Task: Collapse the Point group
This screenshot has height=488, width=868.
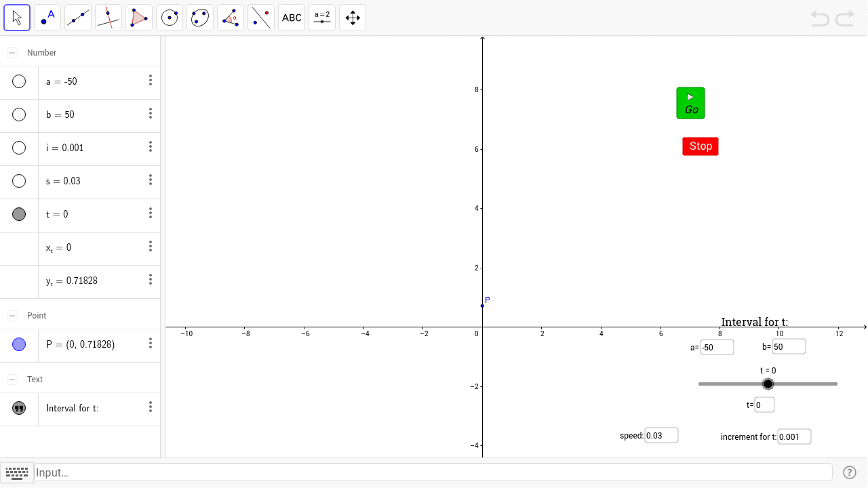Action: pos(12,315)
